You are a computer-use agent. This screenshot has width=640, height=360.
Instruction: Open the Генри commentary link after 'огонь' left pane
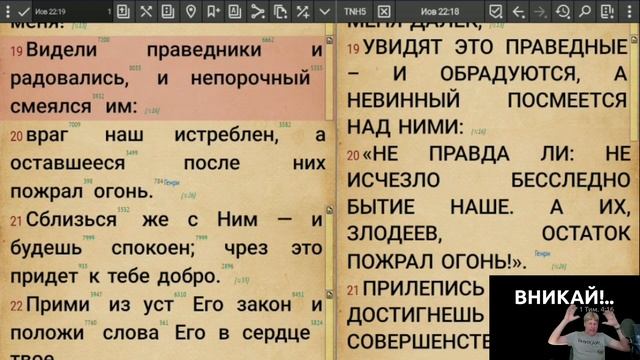coord(171,182)
